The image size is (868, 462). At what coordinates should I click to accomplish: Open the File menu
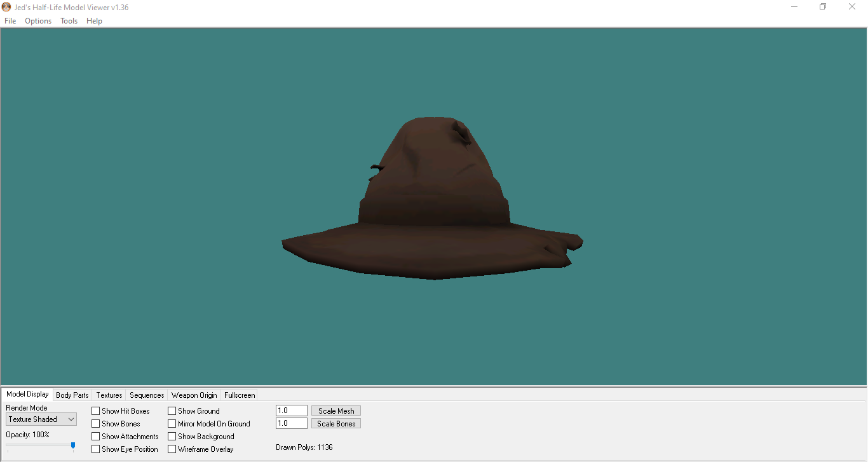pos(10,21)
